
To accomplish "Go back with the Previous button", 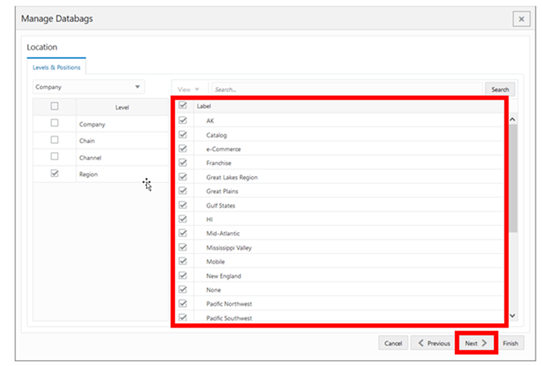I will [434, 343].
